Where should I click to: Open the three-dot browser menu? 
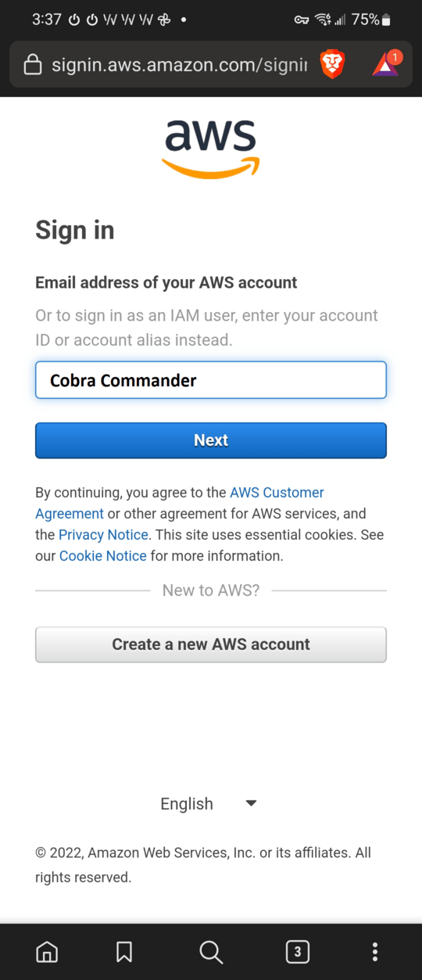(x=375, y=951)
